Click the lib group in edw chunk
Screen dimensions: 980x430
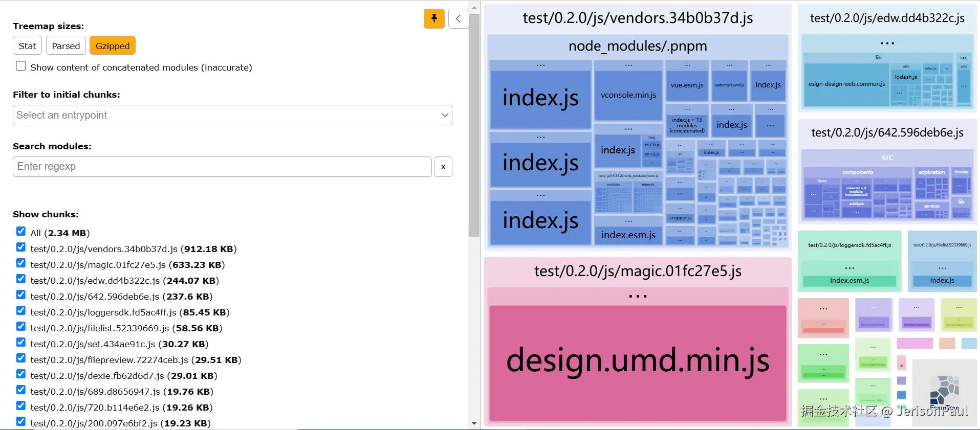coord(878,58)
